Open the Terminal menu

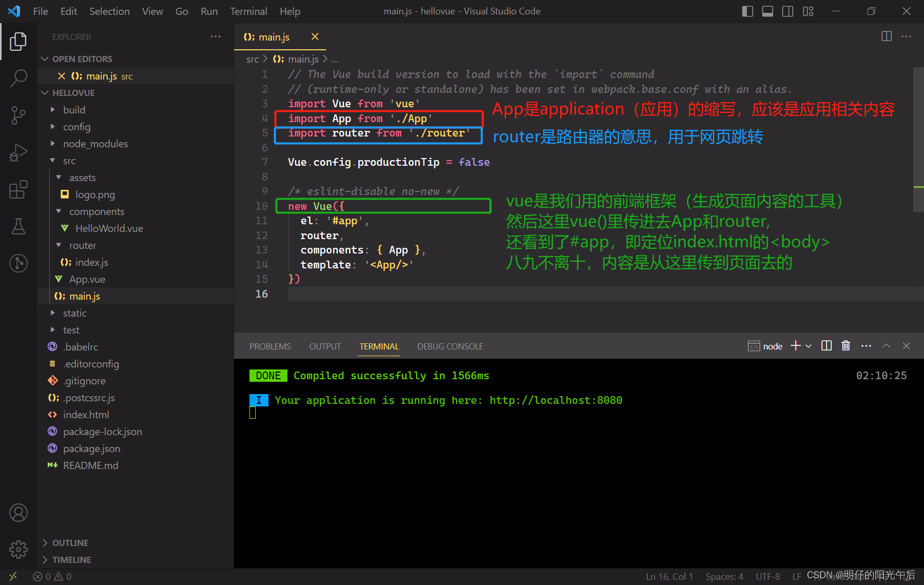point(248,11)
